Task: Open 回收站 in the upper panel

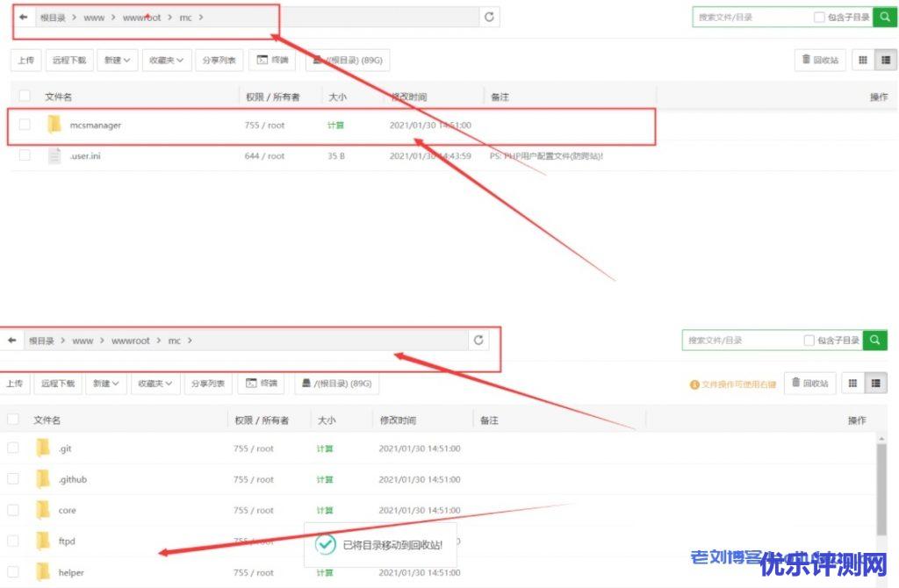Action: tap(820, 60)
